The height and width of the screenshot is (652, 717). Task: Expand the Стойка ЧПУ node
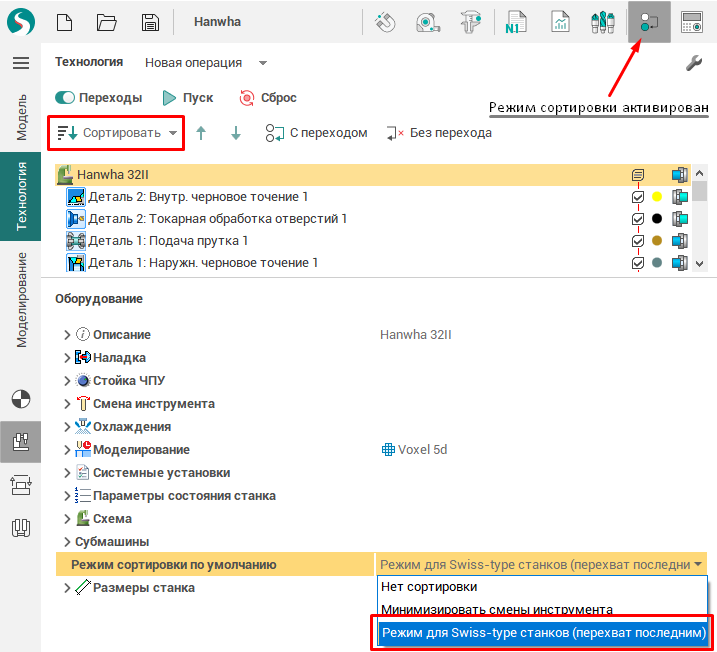[67, 381]
